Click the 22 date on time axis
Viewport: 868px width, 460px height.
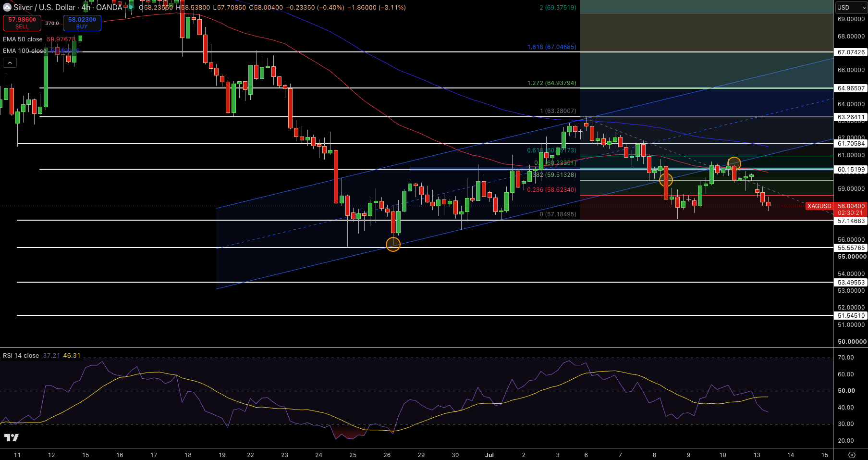click(x=251, y=455)
